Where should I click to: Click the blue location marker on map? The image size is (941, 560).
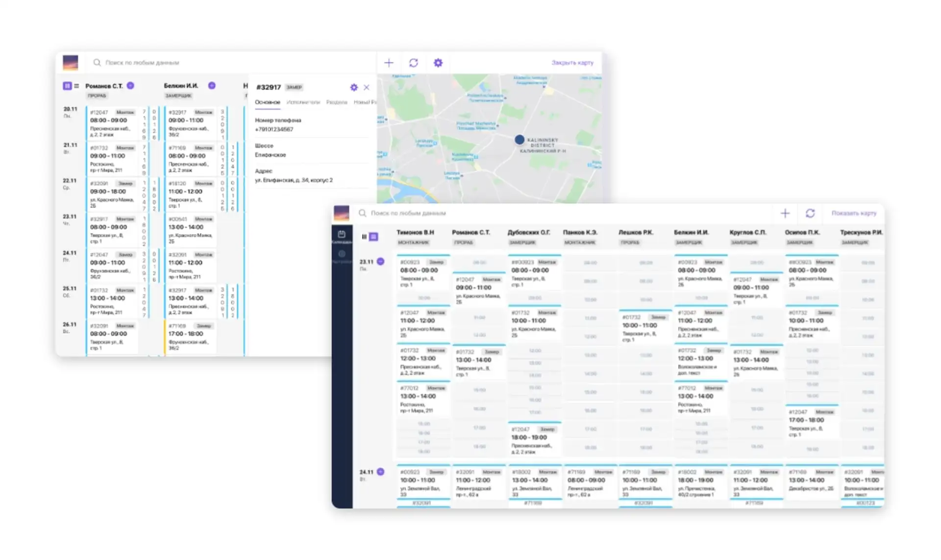(x=520, y=140)
